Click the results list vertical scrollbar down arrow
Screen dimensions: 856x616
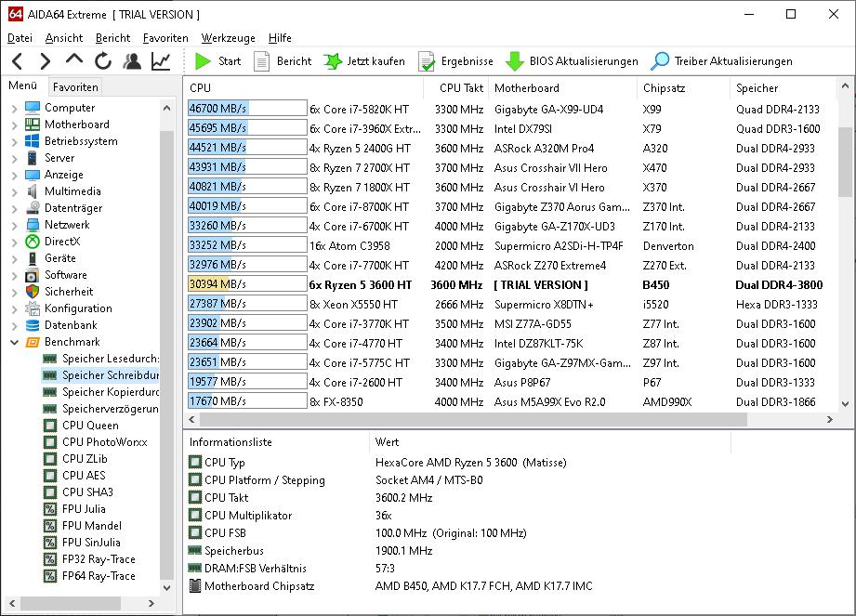click(x=845, y=404)
